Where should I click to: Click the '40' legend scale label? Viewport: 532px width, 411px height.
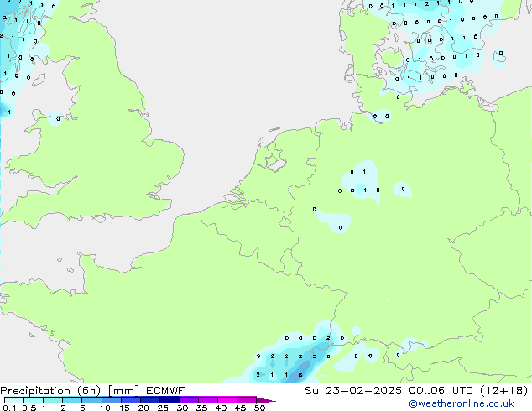point(221,408)
